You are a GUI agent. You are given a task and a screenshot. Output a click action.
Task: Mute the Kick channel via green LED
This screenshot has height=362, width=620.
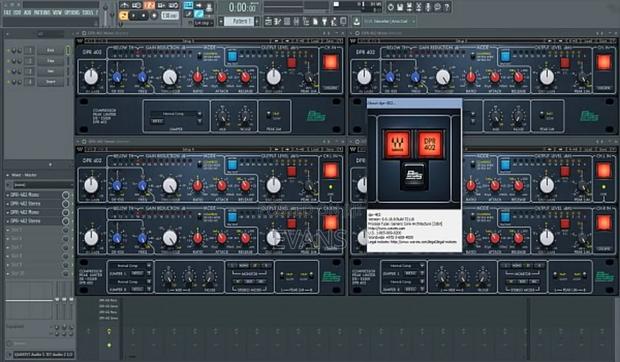click(x=8, y=51)
